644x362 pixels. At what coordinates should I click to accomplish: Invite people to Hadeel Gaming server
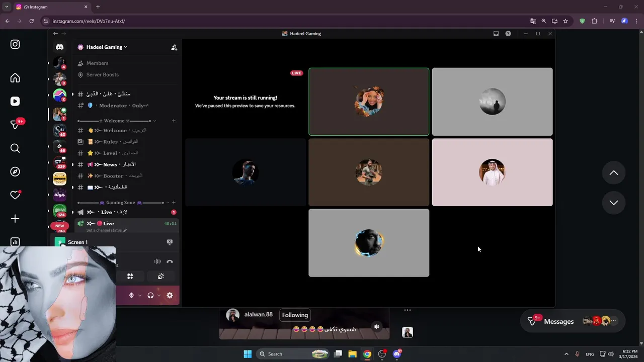tap(174, 47)
